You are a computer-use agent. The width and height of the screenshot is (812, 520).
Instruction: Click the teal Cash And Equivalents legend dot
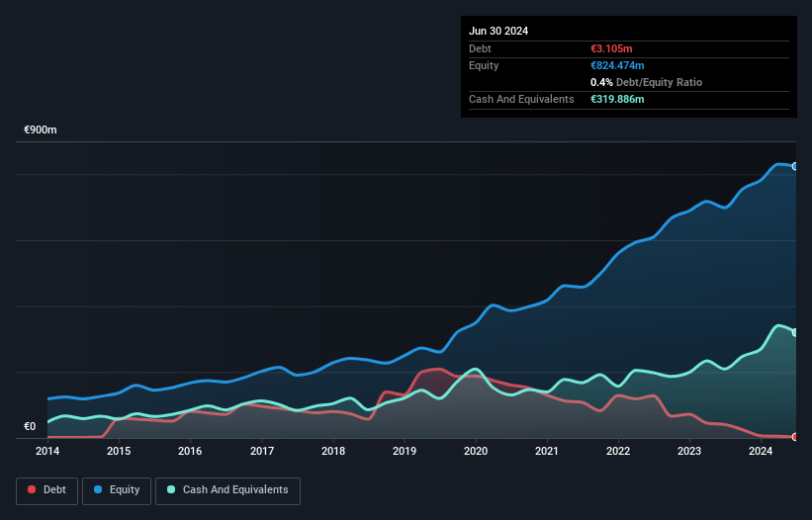[171, 489]
